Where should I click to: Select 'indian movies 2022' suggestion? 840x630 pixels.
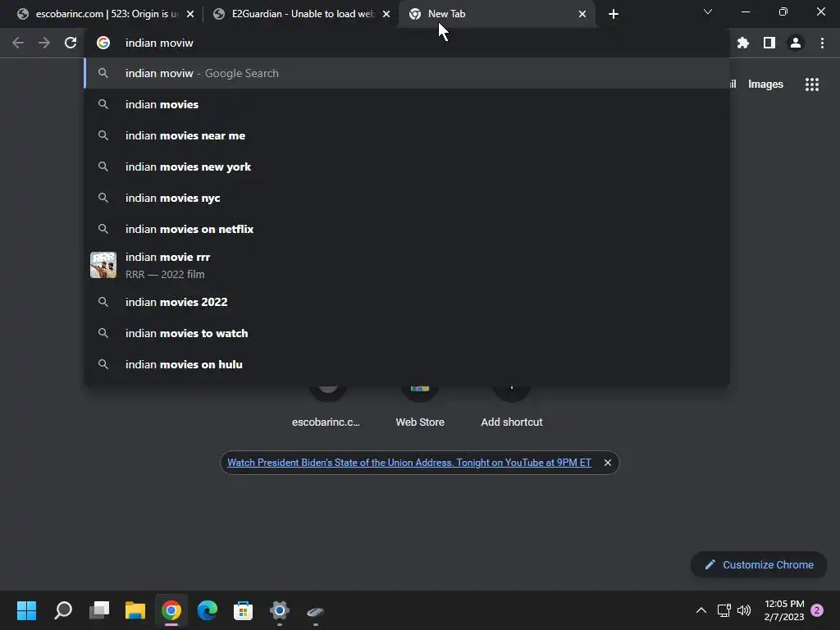coord(407,302)
